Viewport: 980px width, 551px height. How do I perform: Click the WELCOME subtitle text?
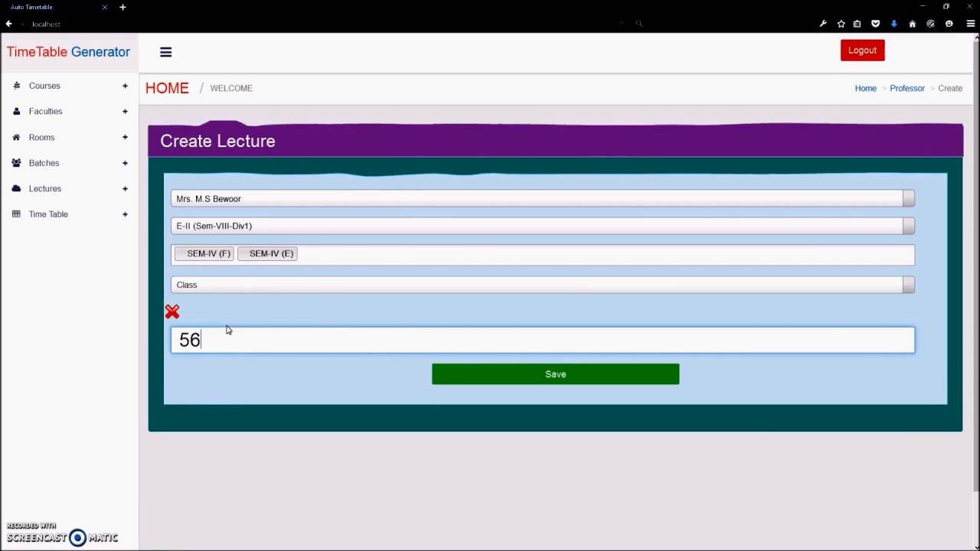click(x=231, y=88)
